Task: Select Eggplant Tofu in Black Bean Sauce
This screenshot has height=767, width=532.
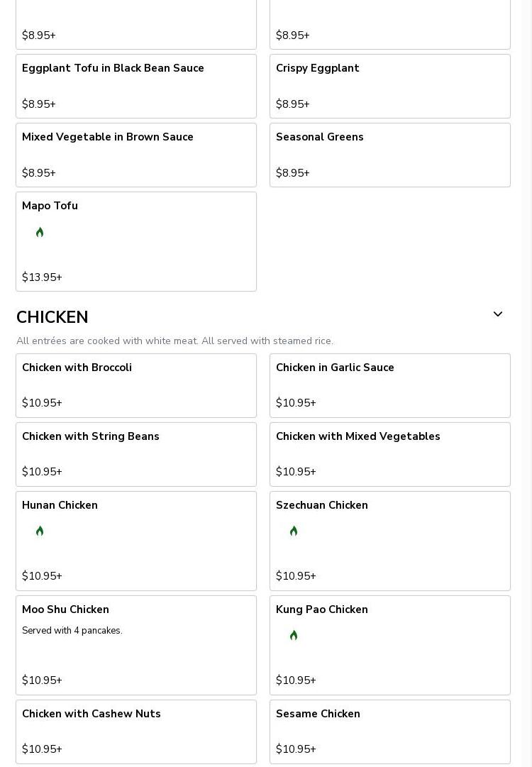Action: (x=136, y=86)
